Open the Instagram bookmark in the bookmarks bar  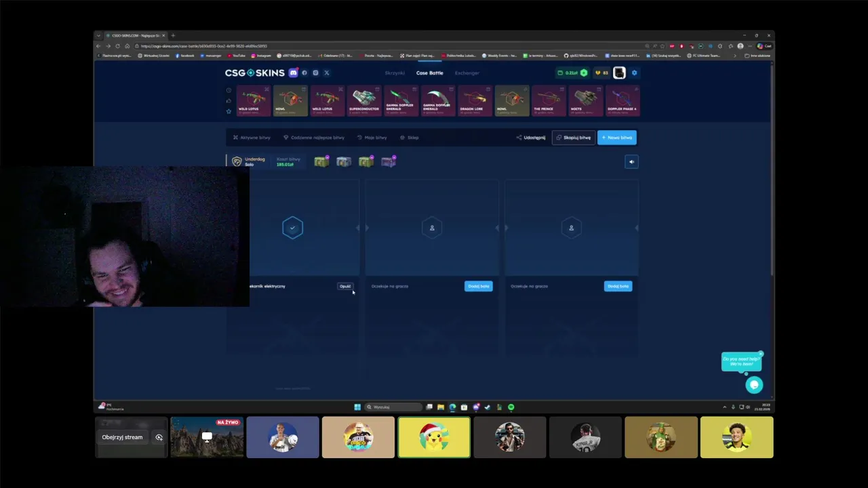[261, 56]
